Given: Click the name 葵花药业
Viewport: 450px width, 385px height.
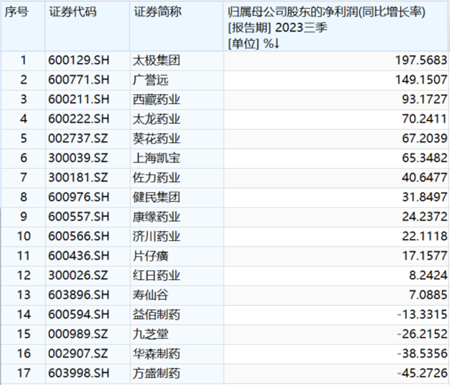Looking at the screenshot, I should click(x=156, y=138).
